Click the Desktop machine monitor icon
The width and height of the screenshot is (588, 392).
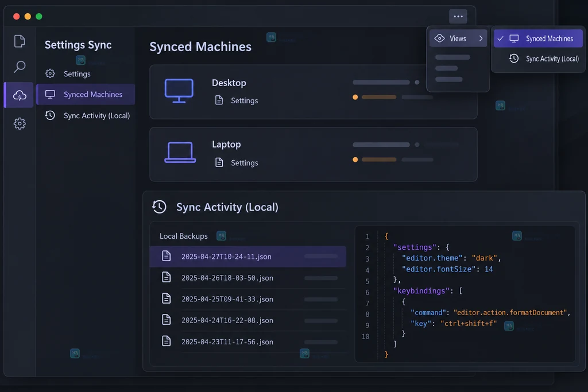(x=179, y=91)
